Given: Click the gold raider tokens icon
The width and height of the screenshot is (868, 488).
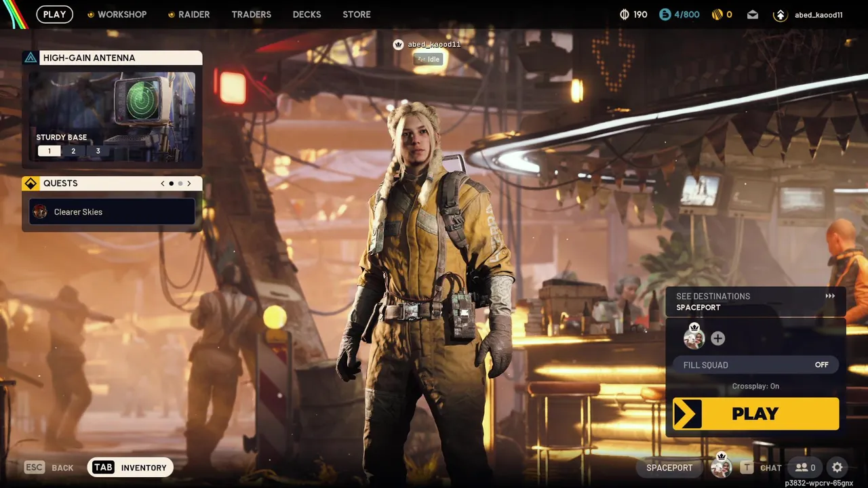Looking at the screenshot, I should (x=717, y=14).
